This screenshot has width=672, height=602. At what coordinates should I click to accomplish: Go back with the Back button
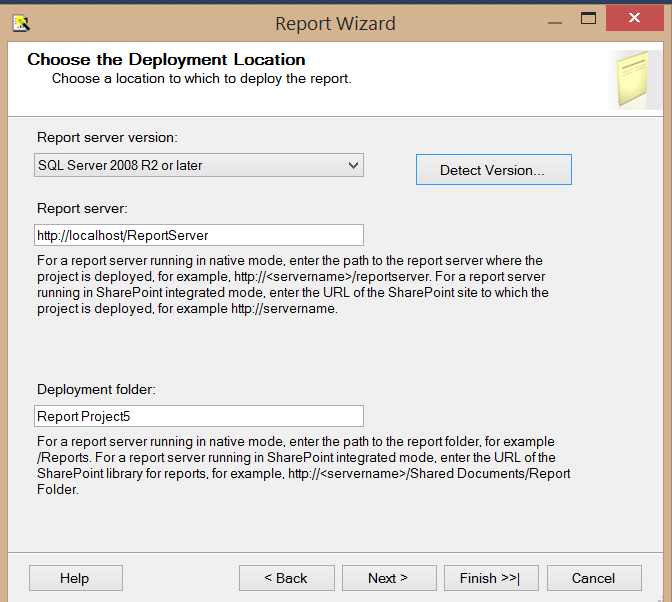(287, 578)
